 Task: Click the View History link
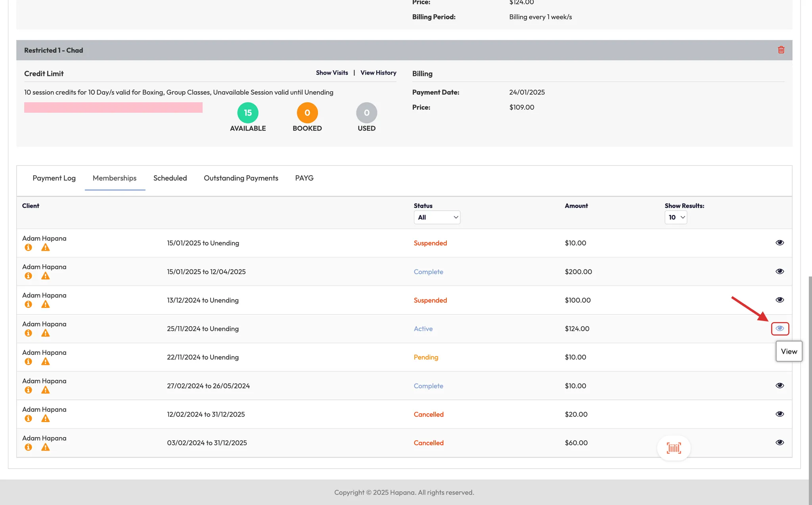pyautogui.click(x=378, y=73)
